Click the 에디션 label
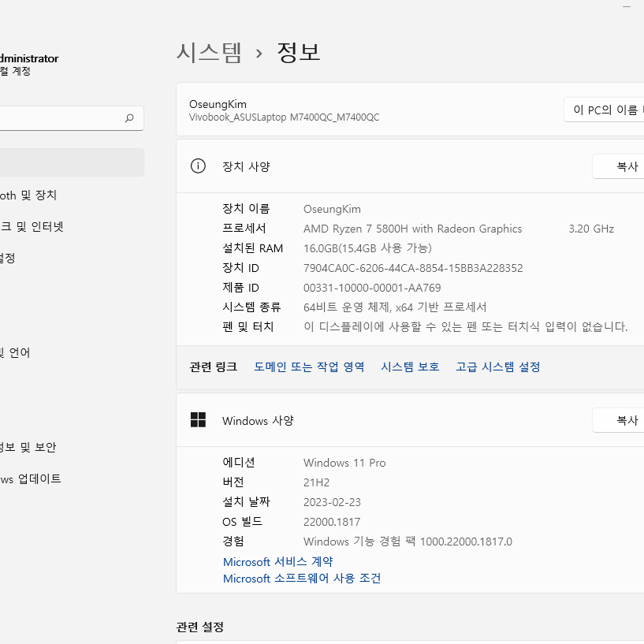Screen dimensions: 644x644 (239, 462)
